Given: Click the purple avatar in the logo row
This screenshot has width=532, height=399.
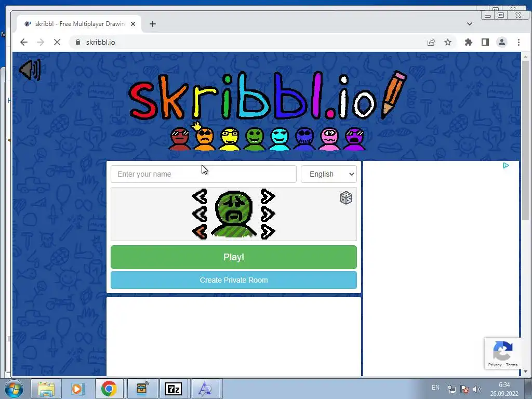Looking at the screenshot, I should pyautogui.click(x=354, y=139).
